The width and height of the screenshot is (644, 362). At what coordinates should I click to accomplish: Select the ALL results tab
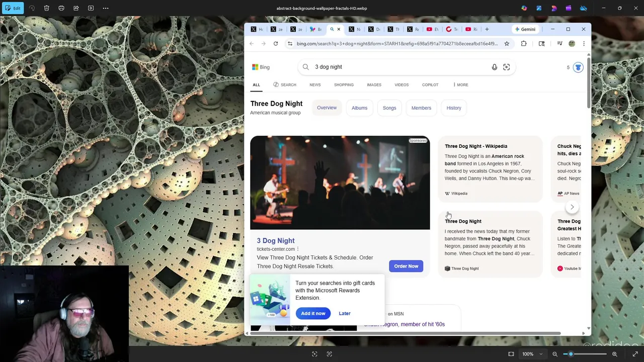tap(256, 85)
